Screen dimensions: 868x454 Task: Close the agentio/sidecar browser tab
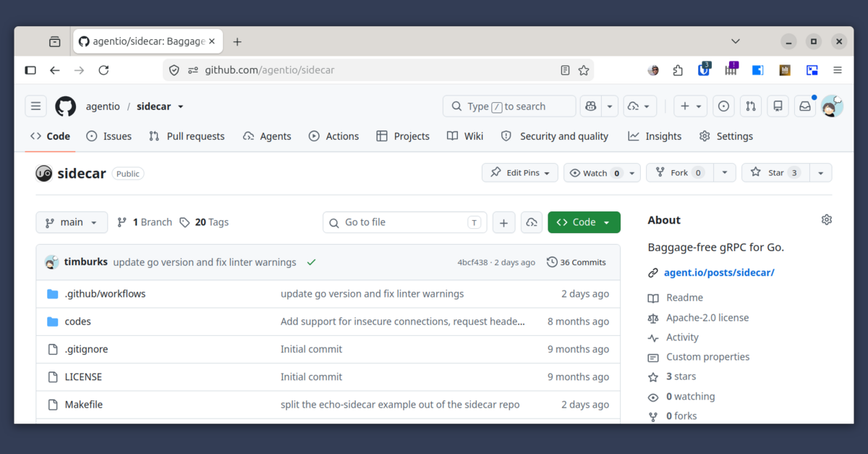pyautogui.click(x=212, y=41)
